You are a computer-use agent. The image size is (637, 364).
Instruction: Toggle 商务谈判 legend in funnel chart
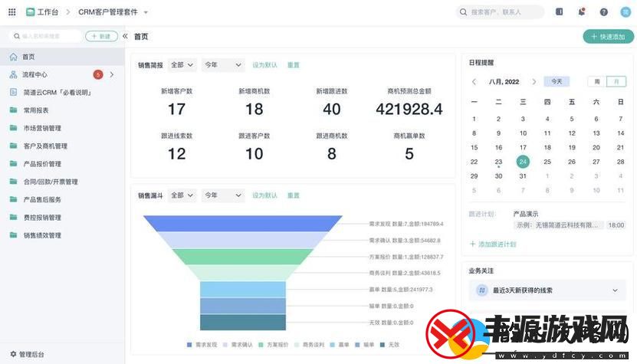[x=309, y=345]
